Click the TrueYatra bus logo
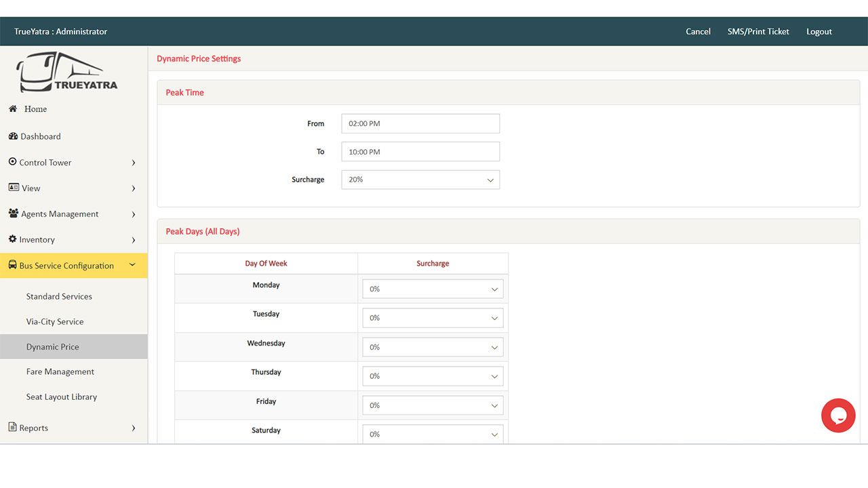 coord(67,73)
